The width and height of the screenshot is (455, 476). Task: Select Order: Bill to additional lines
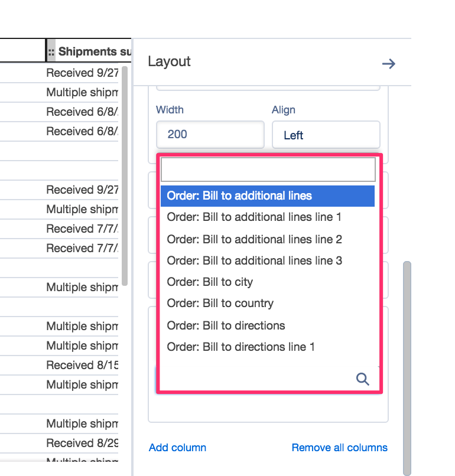pos(268,196)
